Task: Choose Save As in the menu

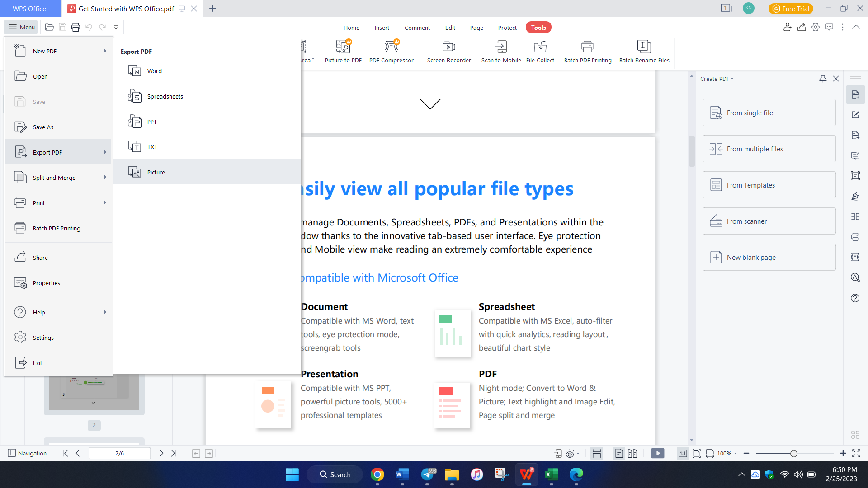Action: tap(58, 127)
